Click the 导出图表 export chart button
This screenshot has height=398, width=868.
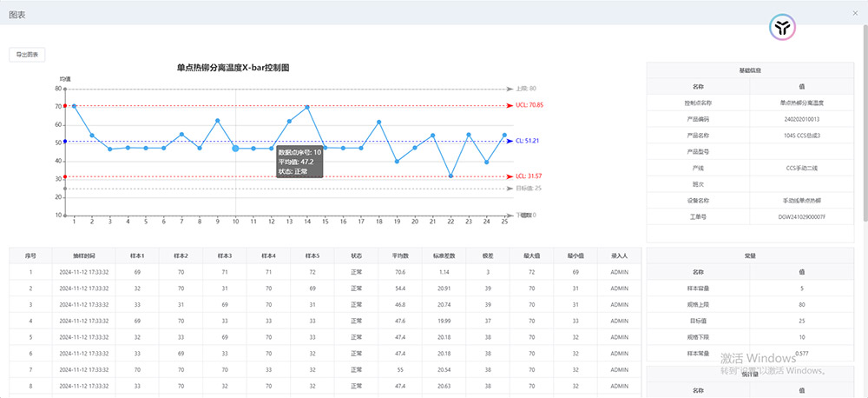pos(27,54)
